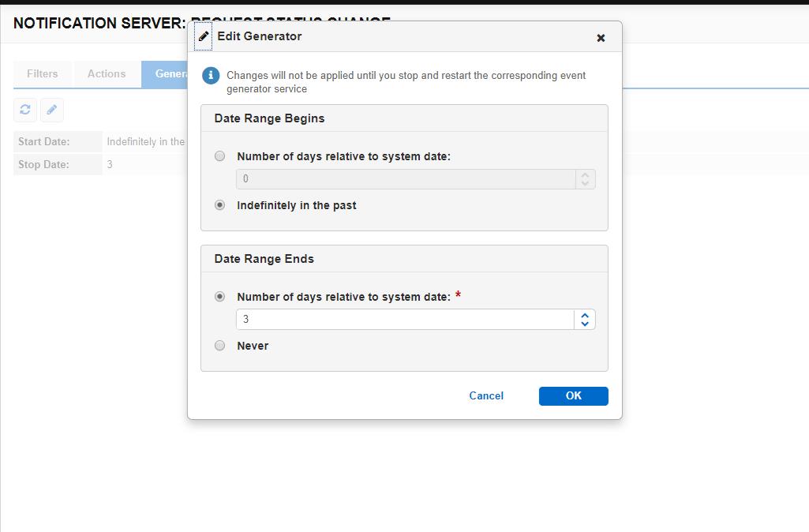This screenshot has width=809, height=532.
Task: Click the pencil icon in the dialog title bar
Action: [x=204, y=36]
